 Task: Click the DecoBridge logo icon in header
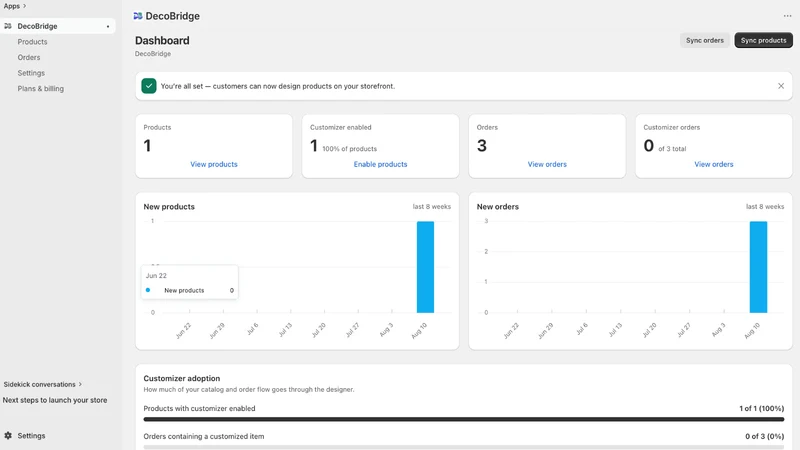(x=138, y=16)
